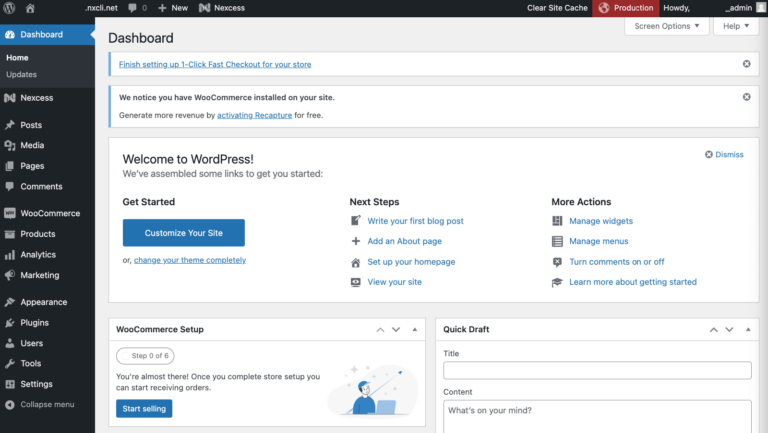
Task: Click change your theme completely link
Action: [190, 260]
